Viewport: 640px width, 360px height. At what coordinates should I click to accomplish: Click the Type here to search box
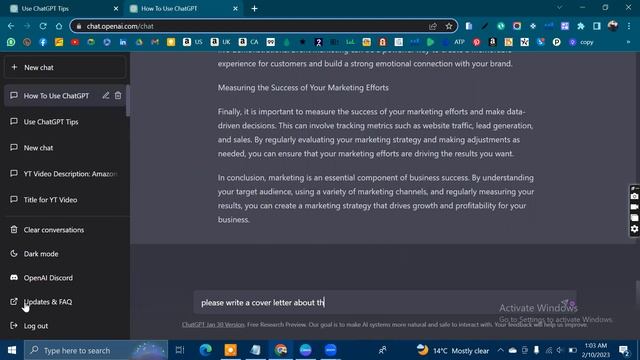click(x=96, y=350)
